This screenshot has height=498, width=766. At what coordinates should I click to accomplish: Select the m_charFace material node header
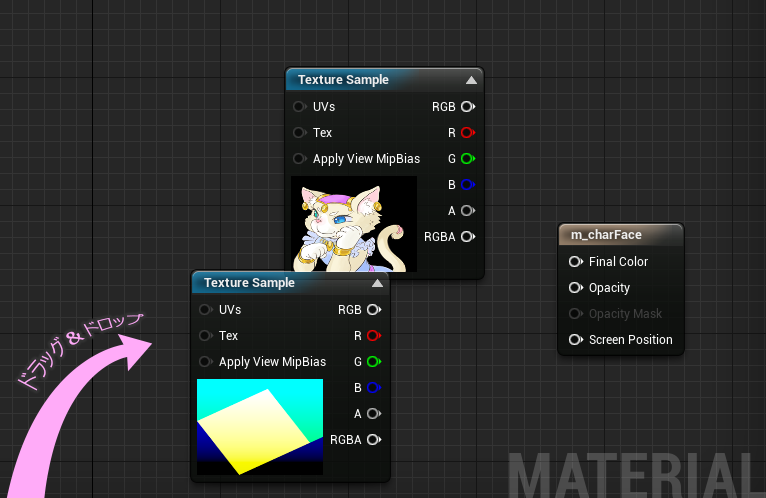click(621, 235)
